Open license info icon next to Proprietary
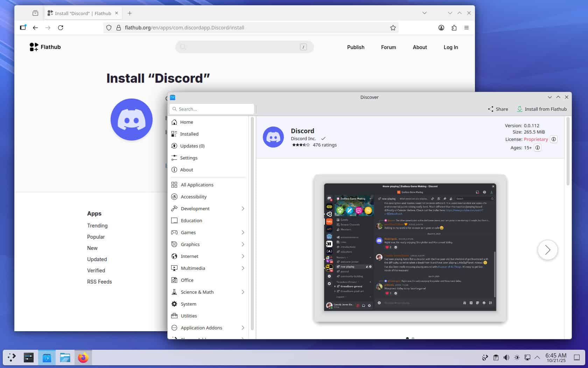The image size is (588, 368). click(554, 139)
